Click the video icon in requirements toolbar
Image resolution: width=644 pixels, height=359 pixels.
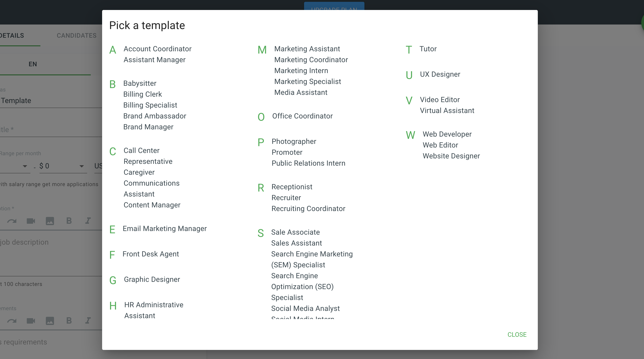point(31,321)
